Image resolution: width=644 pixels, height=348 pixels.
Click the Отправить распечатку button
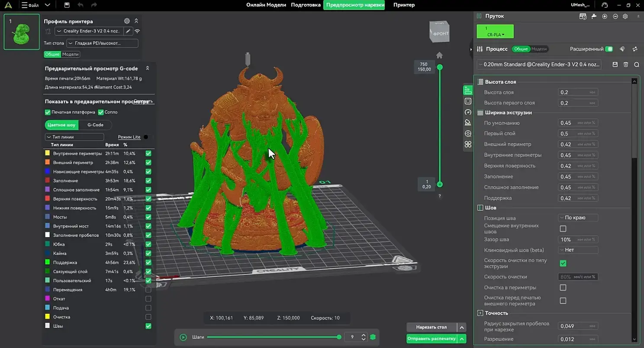431,338
